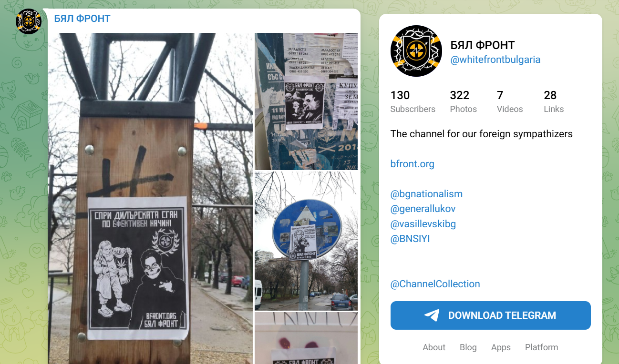Viewport: 619px width, 364px height.
Task: Select the 28 Links counter
Action: point(554,101)
